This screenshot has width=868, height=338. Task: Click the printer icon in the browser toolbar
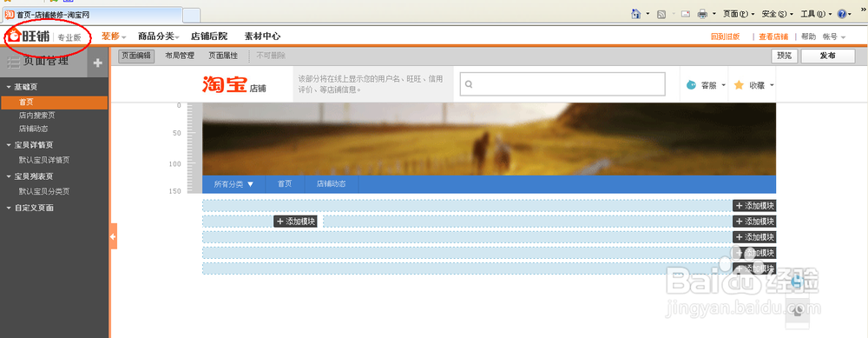(x=702, y=14)
